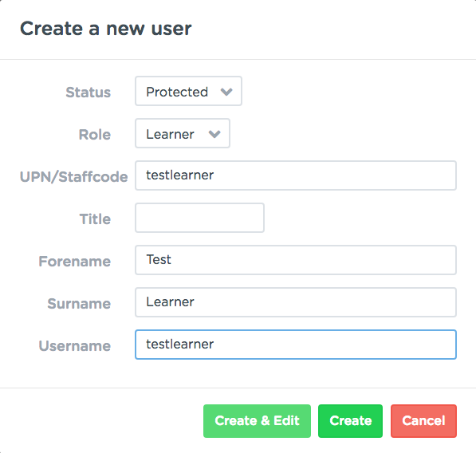Click the chevron arrow in Status select
Viewport: 476px width, 453px height.
(x=226, y=92)
